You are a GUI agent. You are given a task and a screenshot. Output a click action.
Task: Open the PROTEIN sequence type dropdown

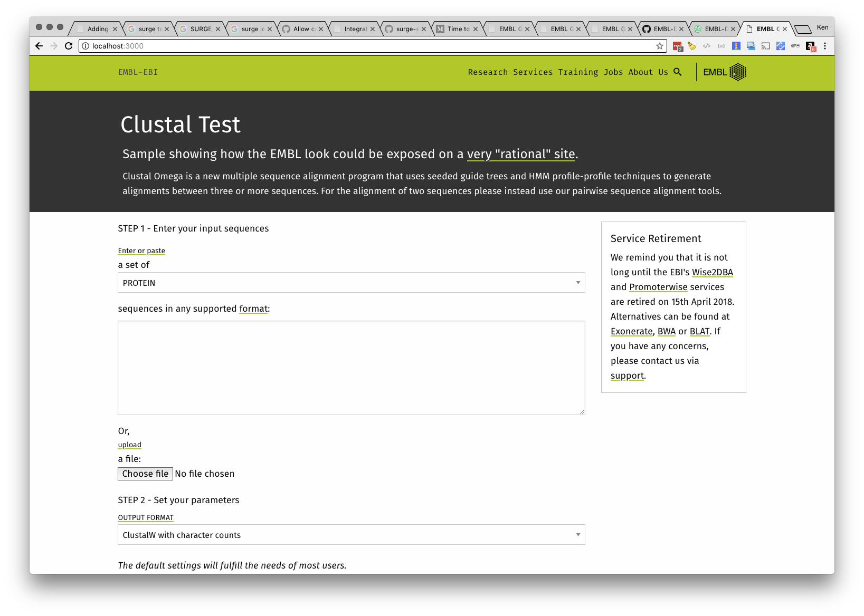pyautogui.click(x=352, y=283)
